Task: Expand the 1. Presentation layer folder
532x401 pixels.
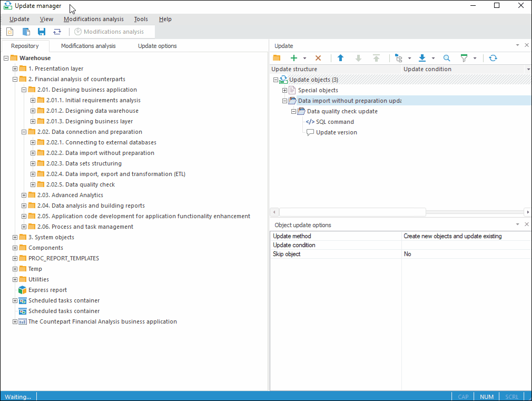Action: (x=15, y=69)
